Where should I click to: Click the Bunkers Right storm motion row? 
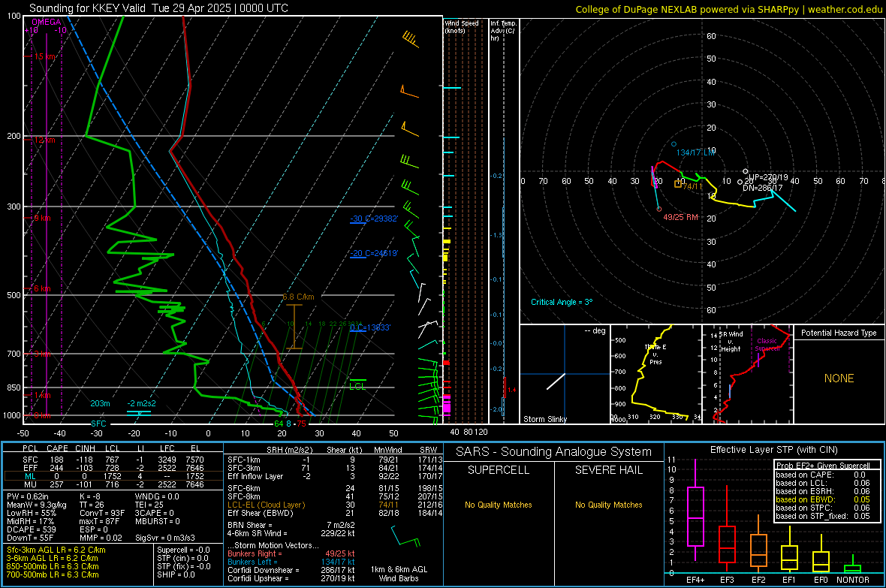291,553
